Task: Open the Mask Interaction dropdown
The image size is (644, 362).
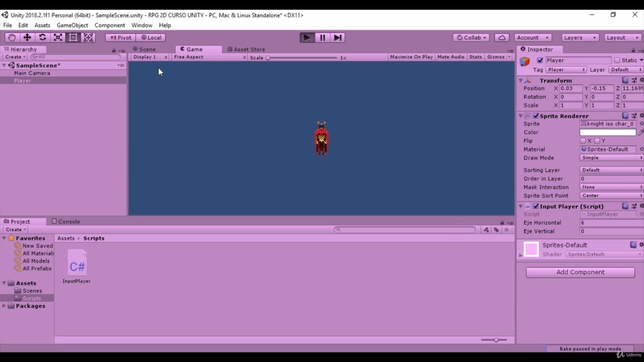Action: coord(612,187)
